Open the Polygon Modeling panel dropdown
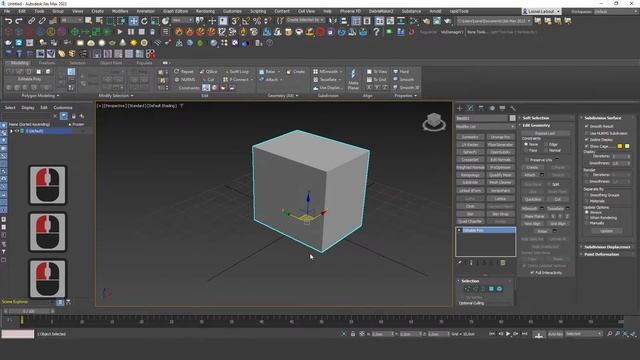Screen dimensions: 640x360 (x=40, y=96)
